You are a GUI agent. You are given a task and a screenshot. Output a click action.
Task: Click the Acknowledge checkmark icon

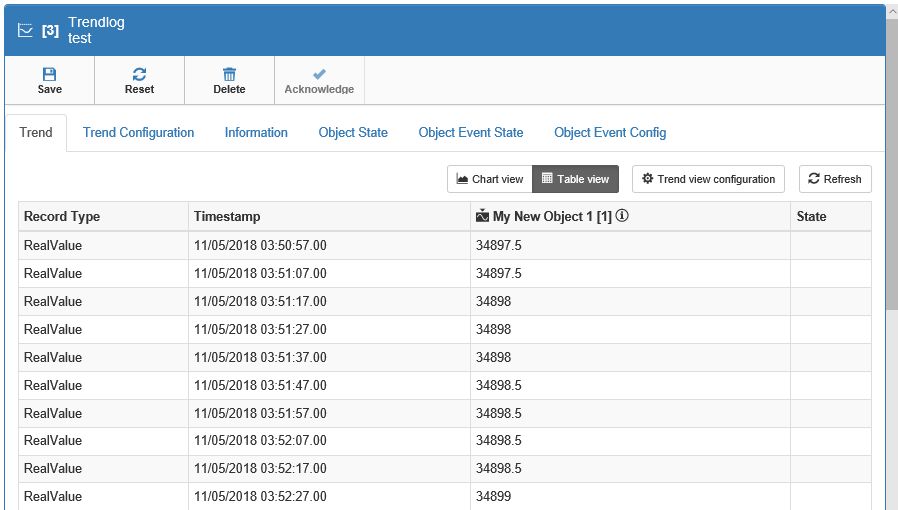319,74
